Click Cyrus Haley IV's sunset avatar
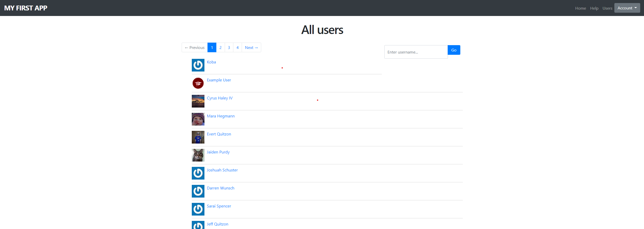644x229 pixels. 198,101
